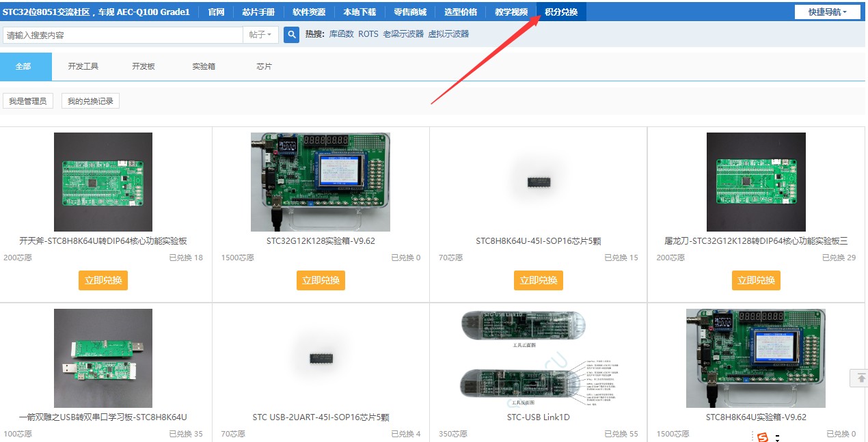Select the 开发板 category tab
Image resolution: width=868 pixels, height=442 pixels.
click(x=144, y=66)
